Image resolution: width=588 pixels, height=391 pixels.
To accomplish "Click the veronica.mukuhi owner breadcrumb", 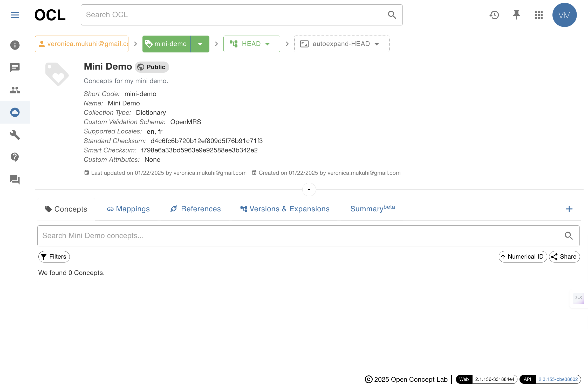I will (82, 44).
